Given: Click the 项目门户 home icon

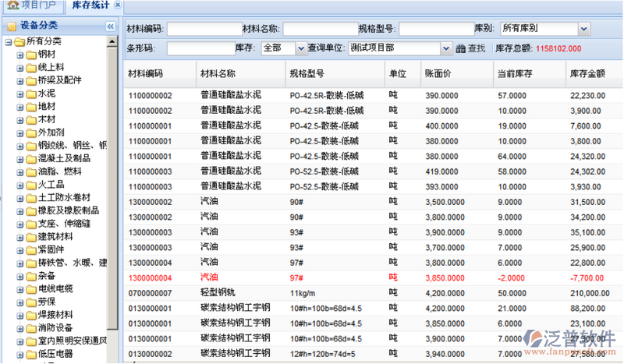Looking at the screenshot, I should pos(12,5).
